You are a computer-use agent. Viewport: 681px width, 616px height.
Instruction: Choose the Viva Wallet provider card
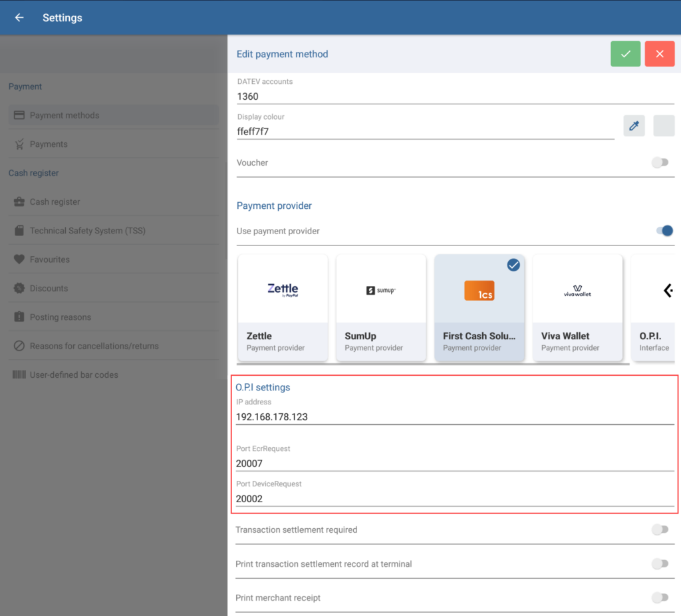click(x=577, y=307)
